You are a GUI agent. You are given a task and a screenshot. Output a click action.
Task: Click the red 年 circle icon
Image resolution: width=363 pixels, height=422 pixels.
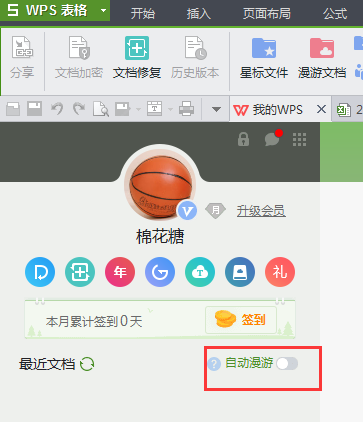pyautogui.click(x=120, y=272)
